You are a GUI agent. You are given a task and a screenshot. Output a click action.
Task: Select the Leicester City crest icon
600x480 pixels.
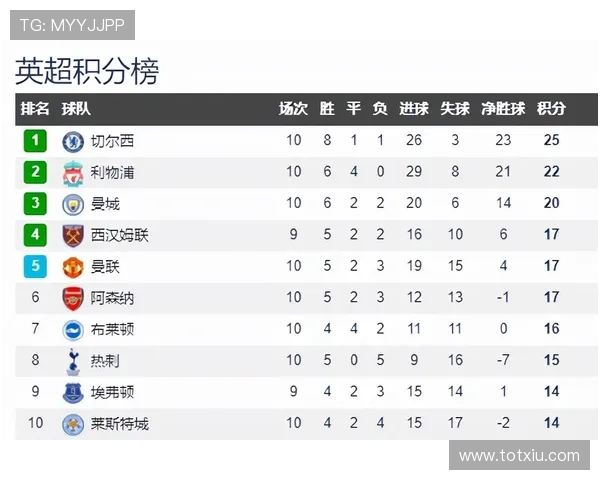point(73,423)
